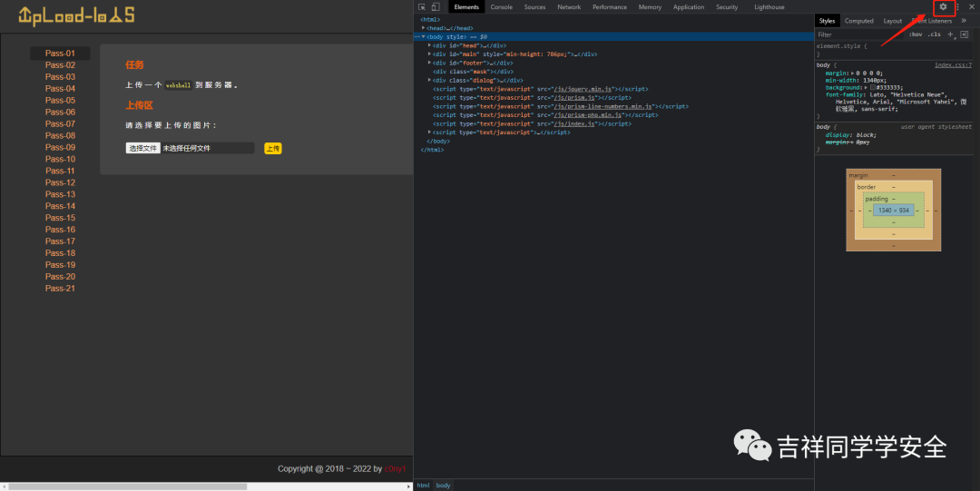
Task: Go to Pass-19 level
Action: pyautogui.click(x=60, y=265)
